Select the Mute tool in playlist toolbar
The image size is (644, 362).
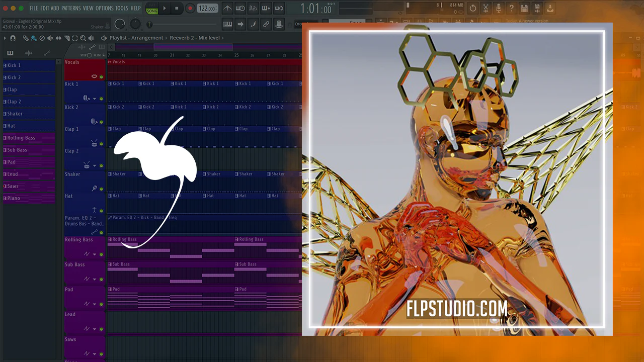click(x=50, y=38)
